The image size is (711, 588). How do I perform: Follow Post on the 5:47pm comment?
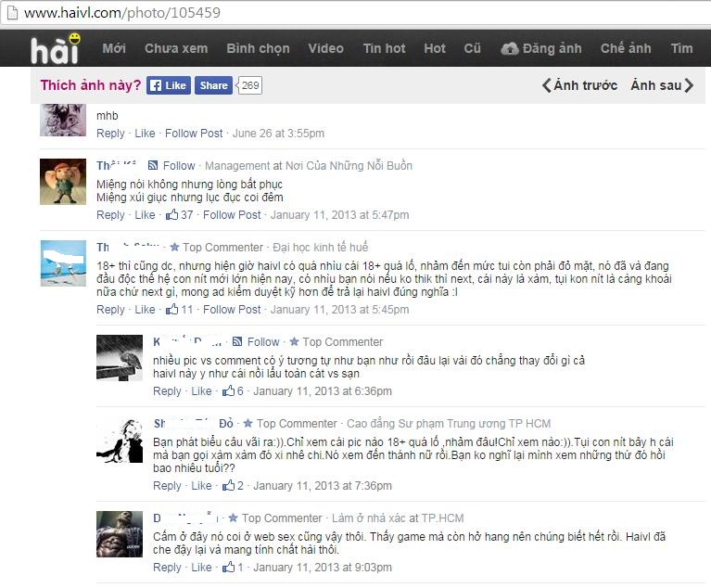[232, 215]
